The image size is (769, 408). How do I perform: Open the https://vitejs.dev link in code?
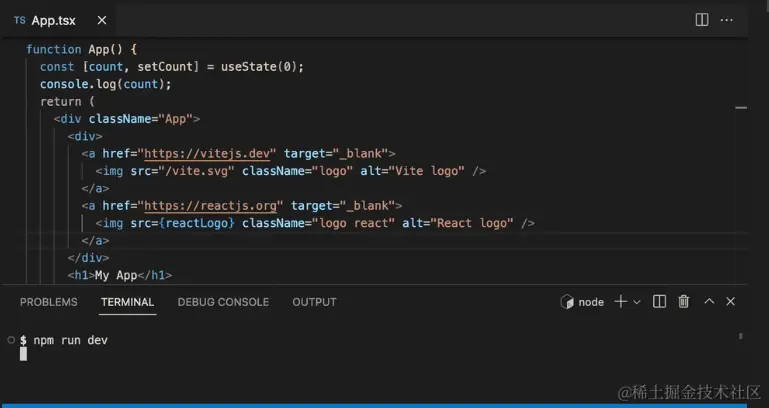pyautogui.click(x=207, y=153)
